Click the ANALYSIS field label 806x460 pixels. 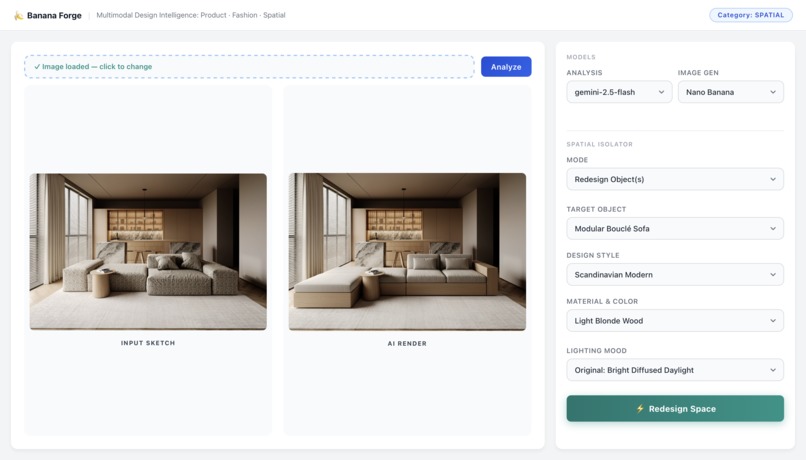tap(584, 73)
